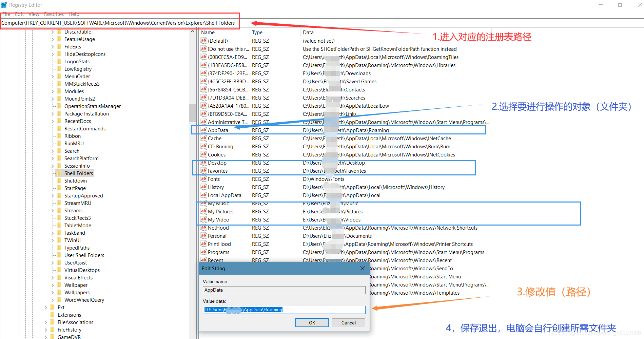This screenshot has height=339, width=644.
Task: Select the Administrative Tools value row
Action: (345, 122)
